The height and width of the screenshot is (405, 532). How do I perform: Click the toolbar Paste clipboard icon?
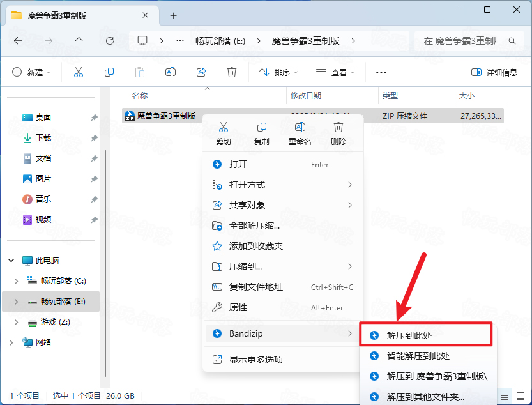[x=140, y=72]
